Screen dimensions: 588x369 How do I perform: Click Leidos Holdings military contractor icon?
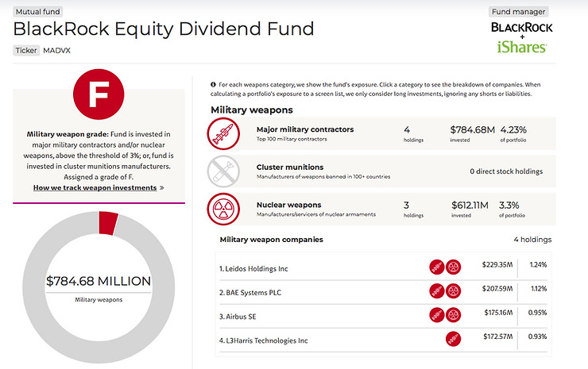click(437, 267)
